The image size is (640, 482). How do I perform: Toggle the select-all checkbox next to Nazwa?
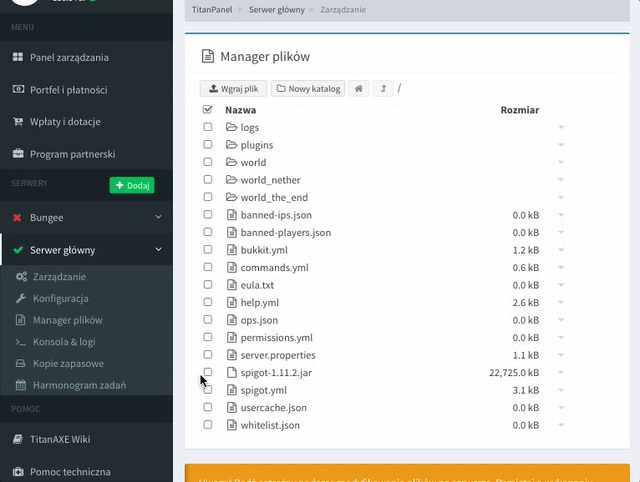click(x=208, y=110)
